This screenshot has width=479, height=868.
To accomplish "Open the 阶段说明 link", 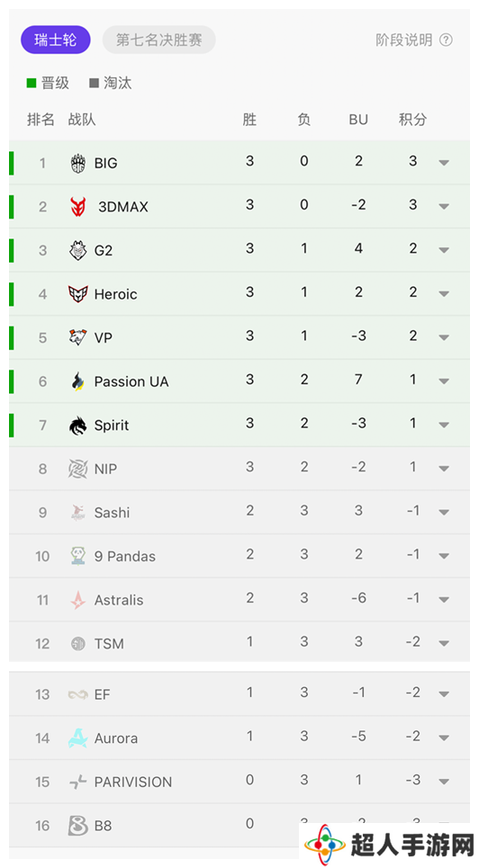I will tap(404, 40).
